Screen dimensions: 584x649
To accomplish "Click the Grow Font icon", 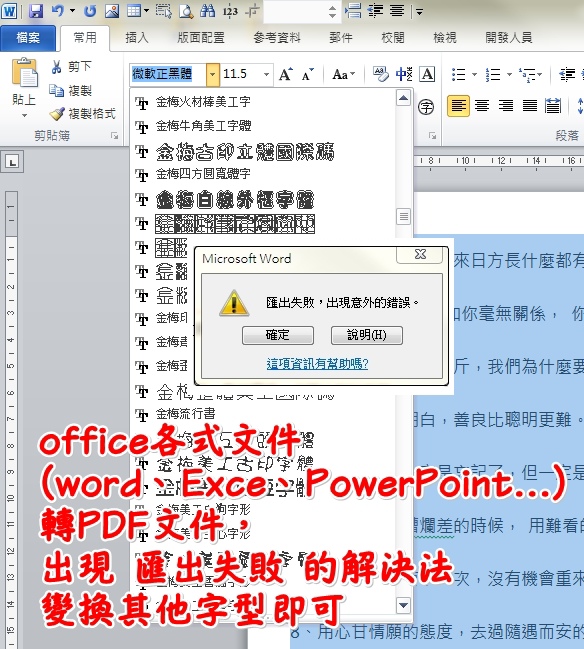I will (x=286, y=75).
